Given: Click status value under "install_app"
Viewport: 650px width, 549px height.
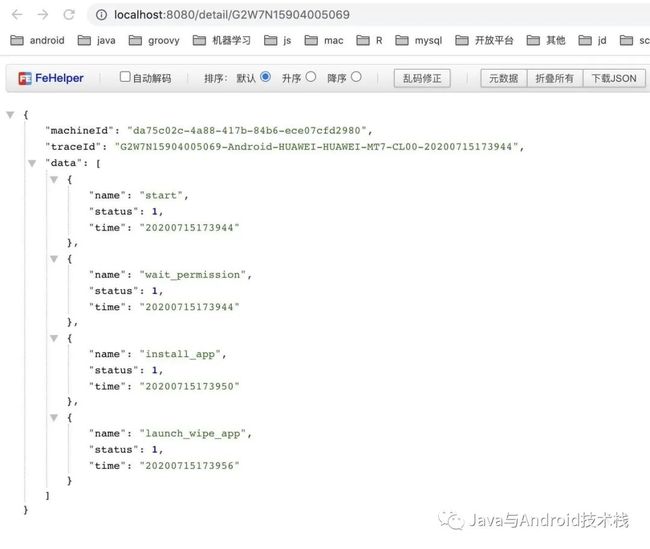Looking at the screenshot, I should pos(155,370).
